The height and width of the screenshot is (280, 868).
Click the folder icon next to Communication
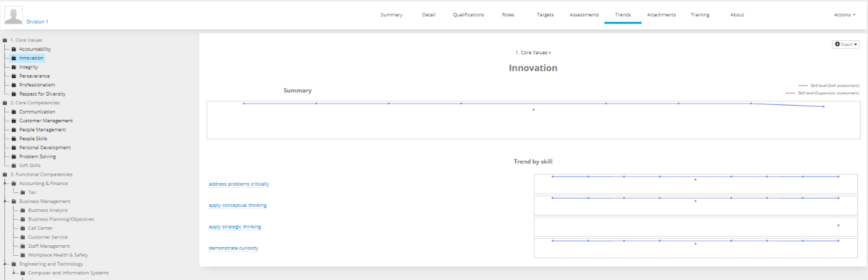[x=14, y=112]
